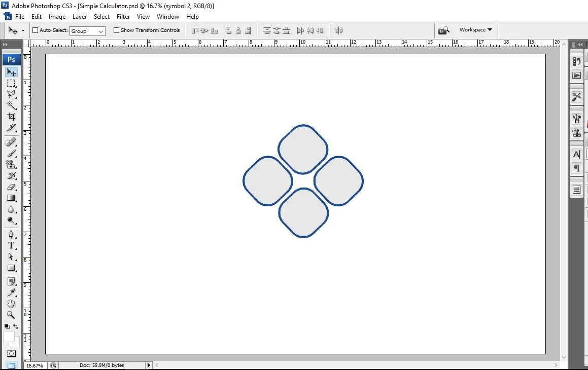The height and width of the screenshot is (370, 588).
Task: Select the Gradient tool
Action: 11,198
